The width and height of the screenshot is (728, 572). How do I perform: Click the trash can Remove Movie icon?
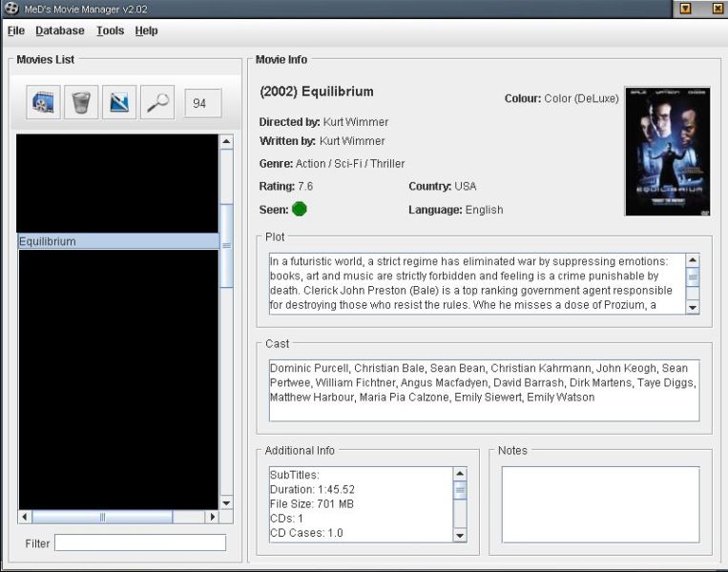81,102
